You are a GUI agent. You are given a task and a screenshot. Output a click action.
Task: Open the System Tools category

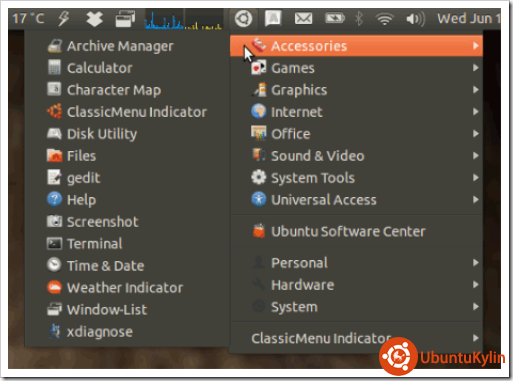[356, 178]
